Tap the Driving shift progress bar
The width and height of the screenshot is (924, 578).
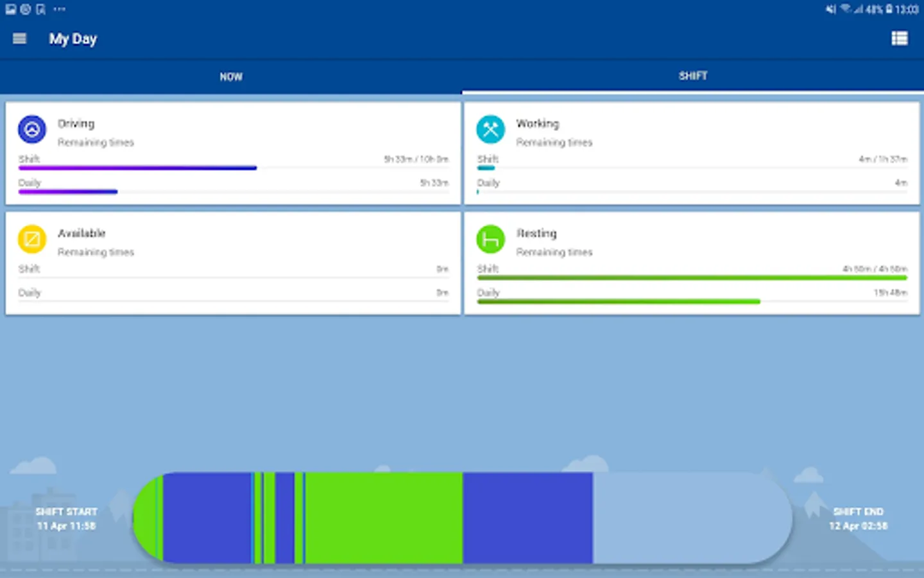pyautogui.click(x=137, y=168)
